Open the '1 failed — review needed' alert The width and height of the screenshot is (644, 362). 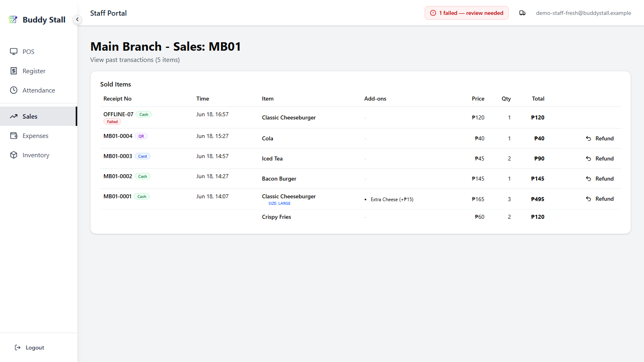[x=466, y=13]
